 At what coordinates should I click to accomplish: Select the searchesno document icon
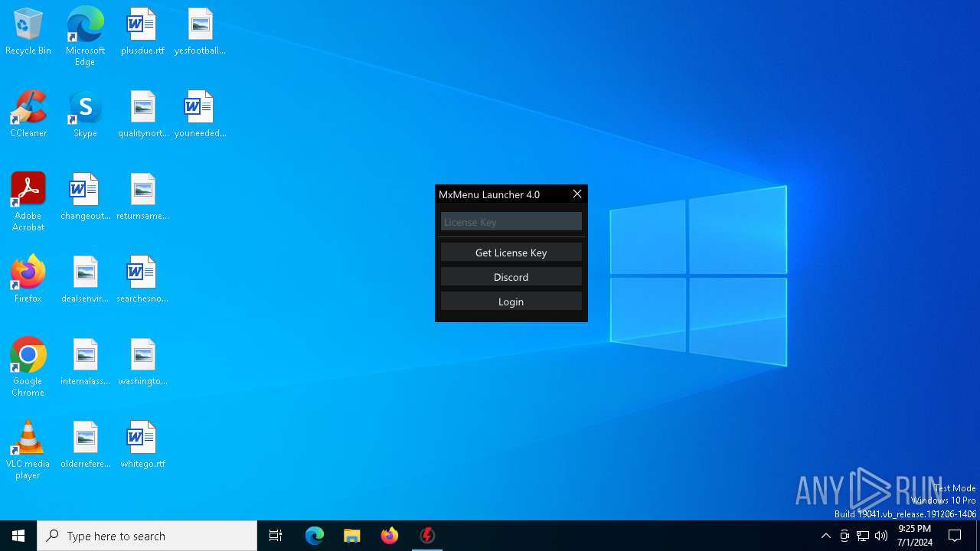click(x=142, y=280)
